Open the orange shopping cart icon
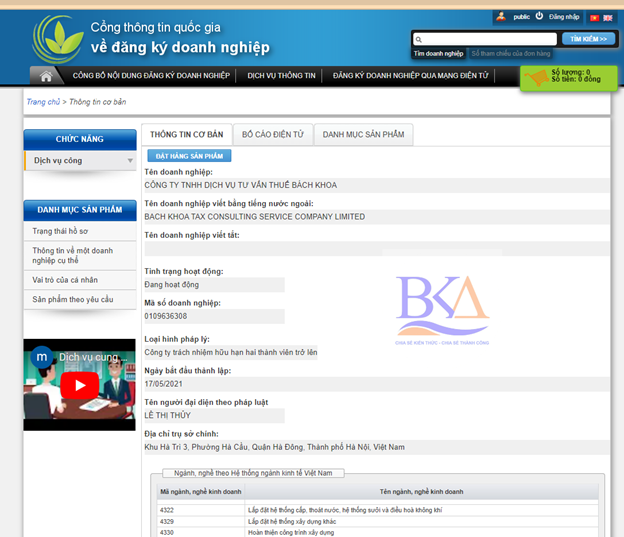624x537 pixels. click(541, 78)
